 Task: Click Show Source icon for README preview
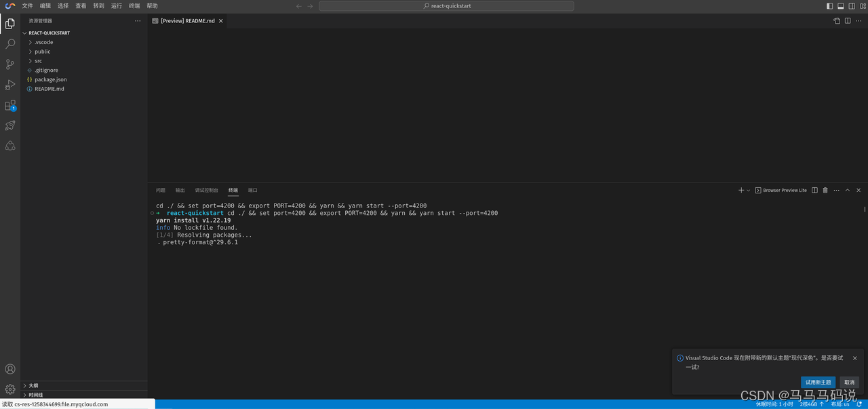tap(837, 21)
